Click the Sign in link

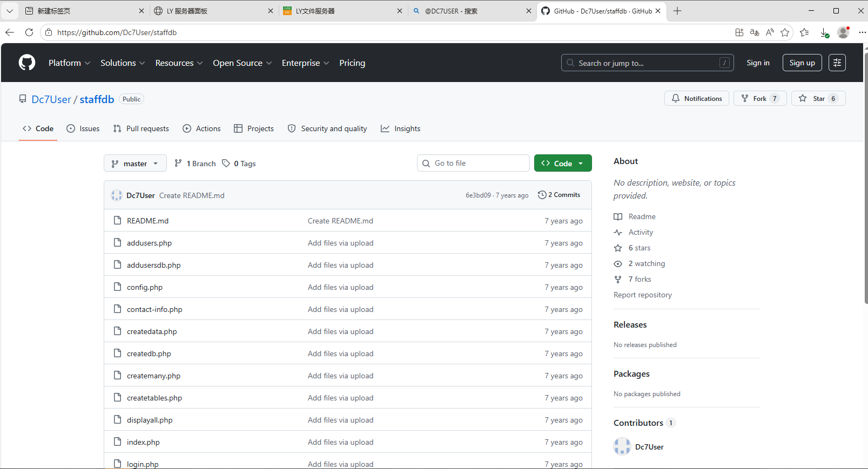tap(758, 63)
